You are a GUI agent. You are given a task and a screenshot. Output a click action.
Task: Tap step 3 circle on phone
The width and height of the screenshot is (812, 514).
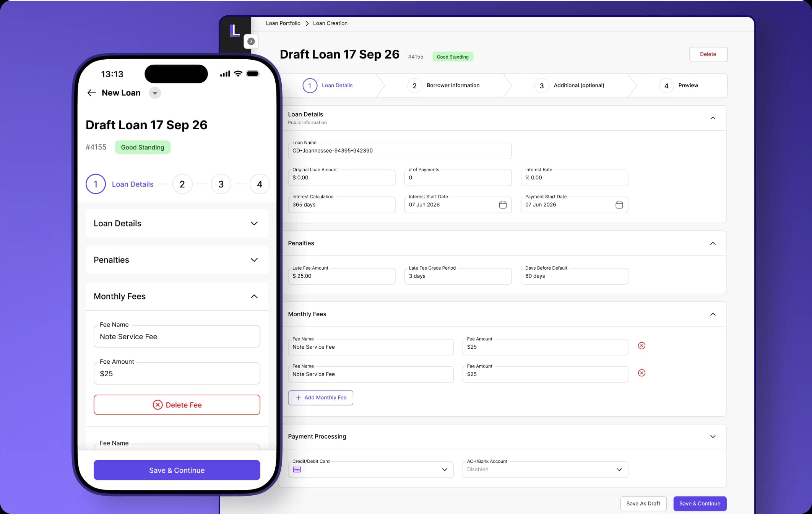(x=221, y=184)
